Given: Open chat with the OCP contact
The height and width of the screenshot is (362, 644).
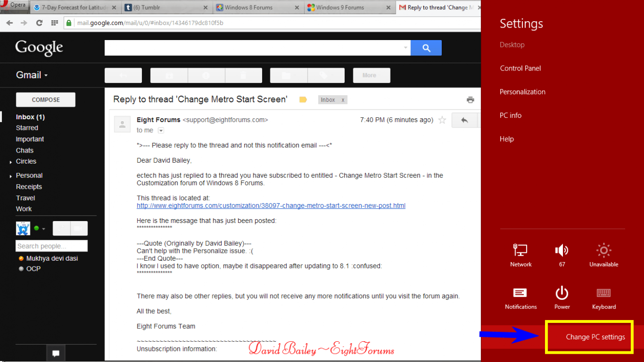Looking at the screenshot, I should pyautogui.click(x=29, y=269).
